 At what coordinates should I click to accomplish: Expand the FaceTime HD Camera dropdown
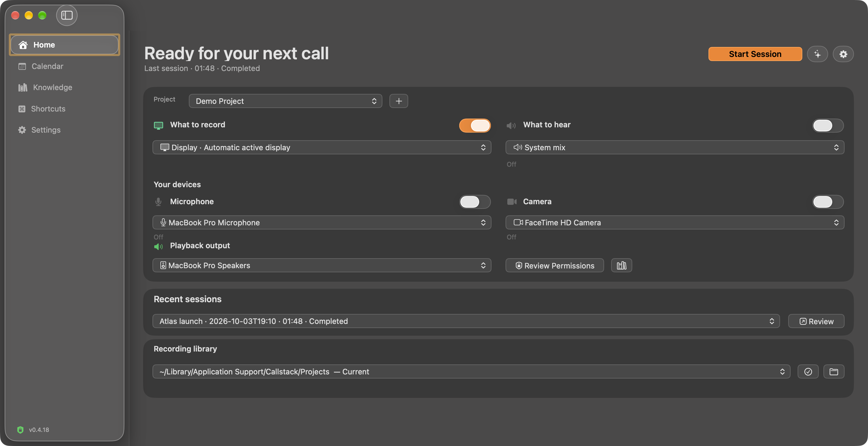tap(675, 222)
